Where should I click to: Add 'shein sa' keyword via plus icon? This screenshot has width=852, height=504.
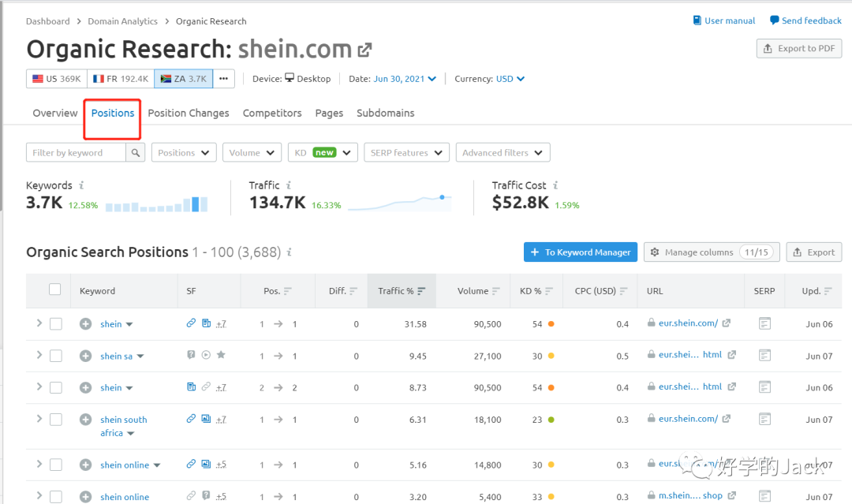coord(85,357)
